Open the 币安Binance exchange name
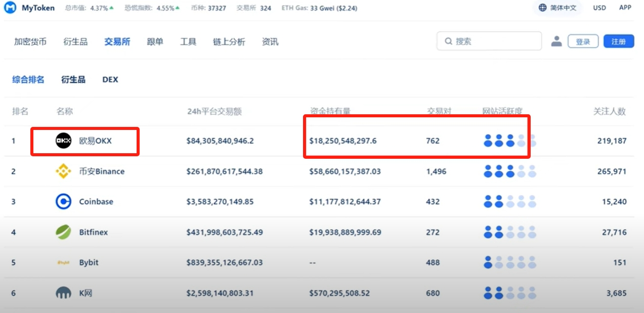Viewport: 644px width, 313px height. (102, 171)
